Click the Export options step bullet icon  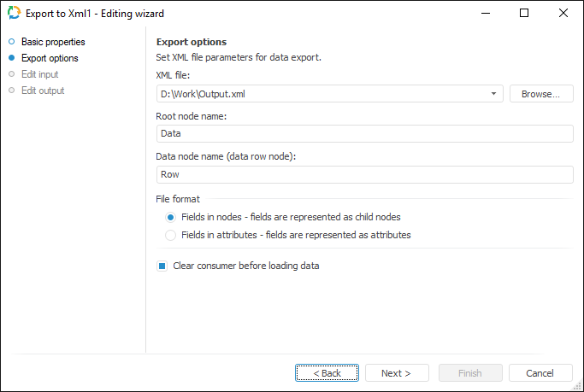tap(11, 58)
